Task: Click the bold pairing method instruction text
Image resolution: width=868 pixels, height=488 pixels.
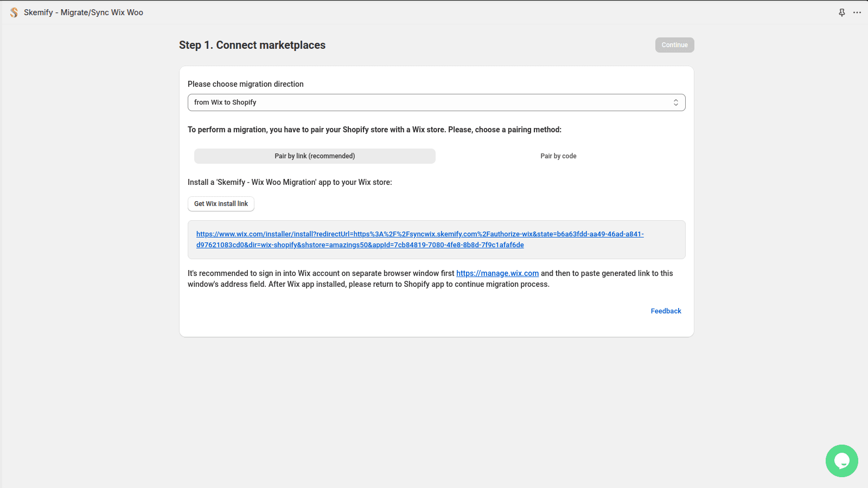Action: 374,130
